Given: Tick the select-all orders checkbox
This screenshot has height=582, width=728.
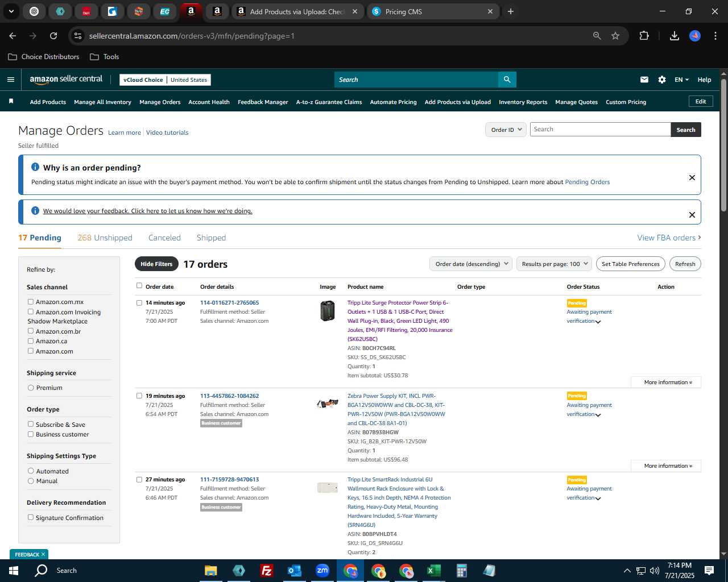Looking at the screenshot, I should tap(139, 286).
